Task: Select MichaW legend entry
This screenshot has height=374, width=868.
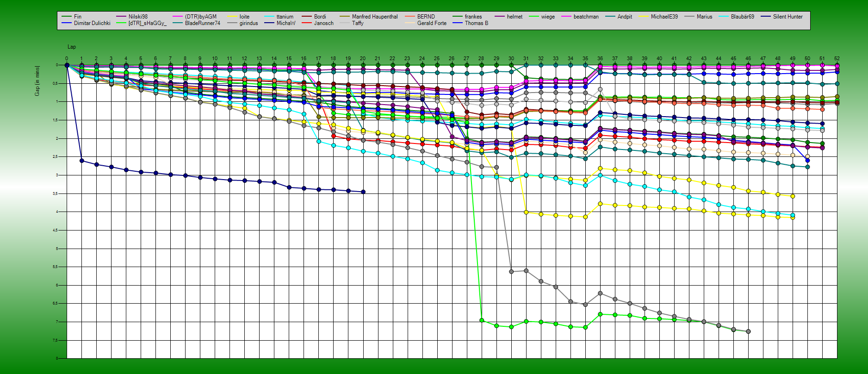Action: pos(285,23)
